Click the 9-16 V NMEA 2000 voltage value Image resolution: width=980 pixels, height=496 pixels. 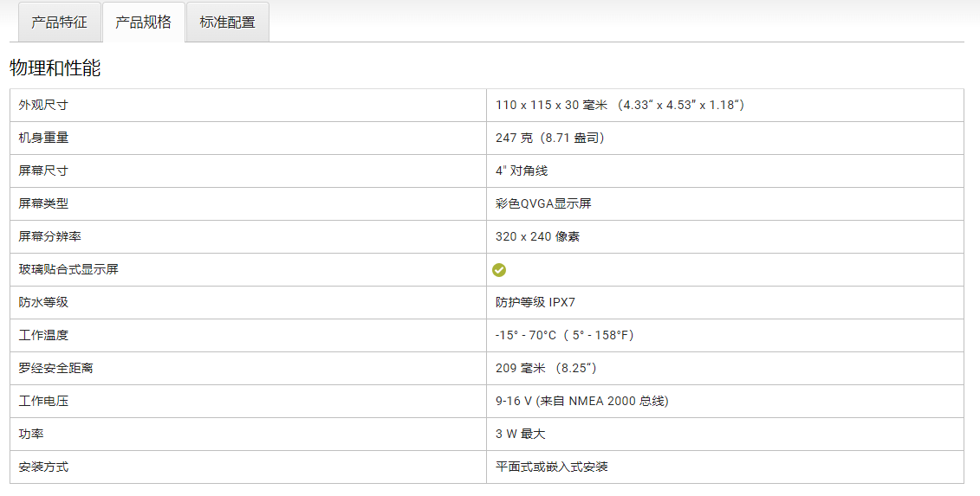581,401
